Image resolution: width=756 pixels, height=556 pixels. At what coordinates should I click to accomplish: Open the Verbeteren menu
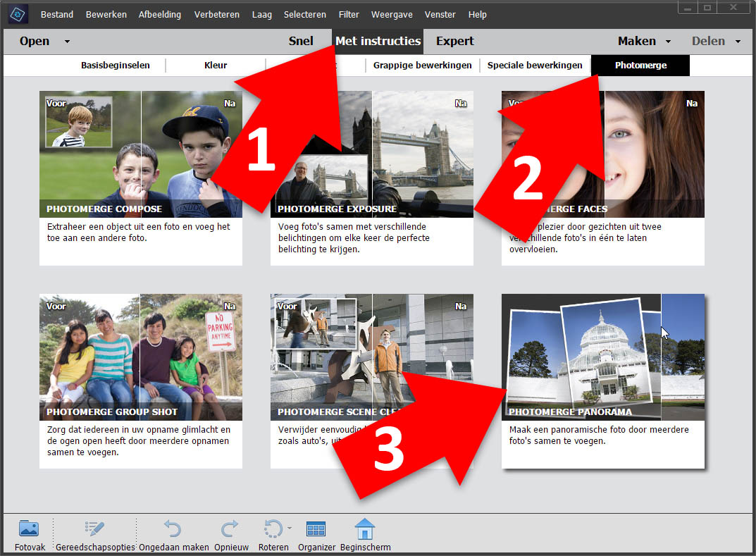[x=216, y=14]
